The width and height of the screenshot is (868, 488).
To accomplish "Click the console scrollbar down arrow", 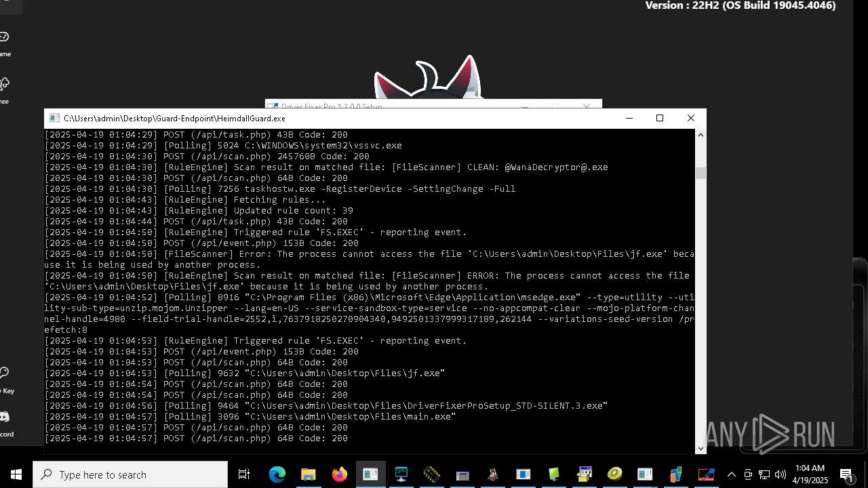I will pyautogui.click(x=701, y=448).
